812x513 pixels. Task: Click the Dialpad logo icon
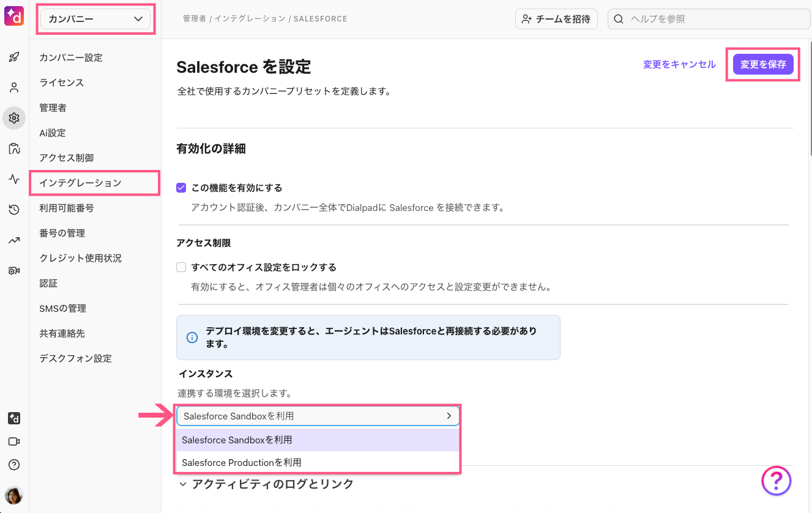pos(14,15)
